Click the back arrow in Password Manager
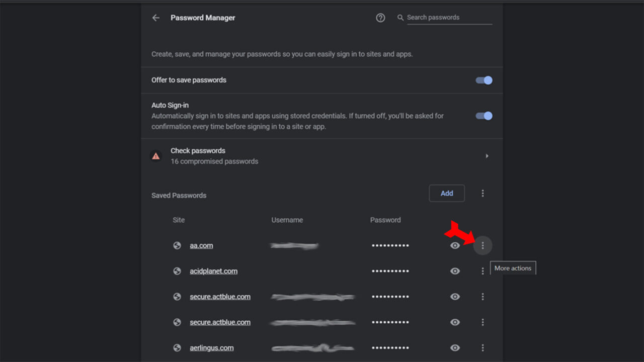Viewport: 644px width, 362px height. pos(156,18)
